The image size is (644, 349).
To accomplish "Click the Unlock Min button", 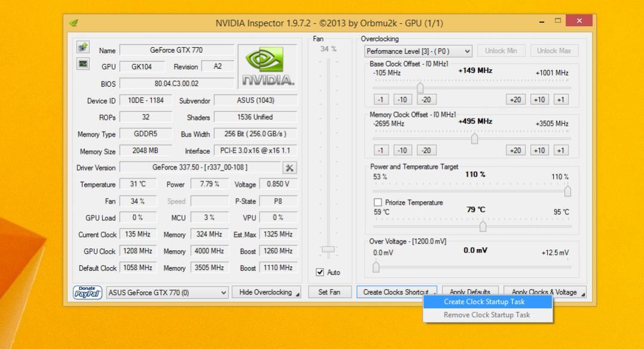I will tap(500, 51).
